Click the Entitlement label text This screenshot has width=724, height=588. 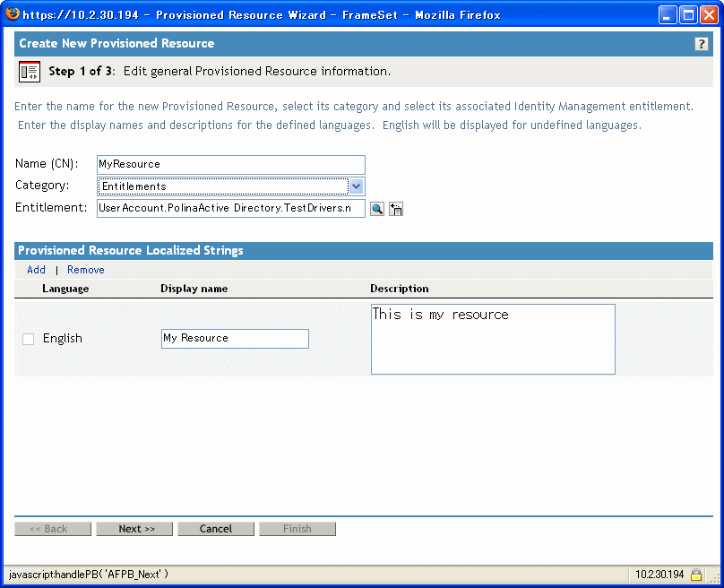coord(51,208)
